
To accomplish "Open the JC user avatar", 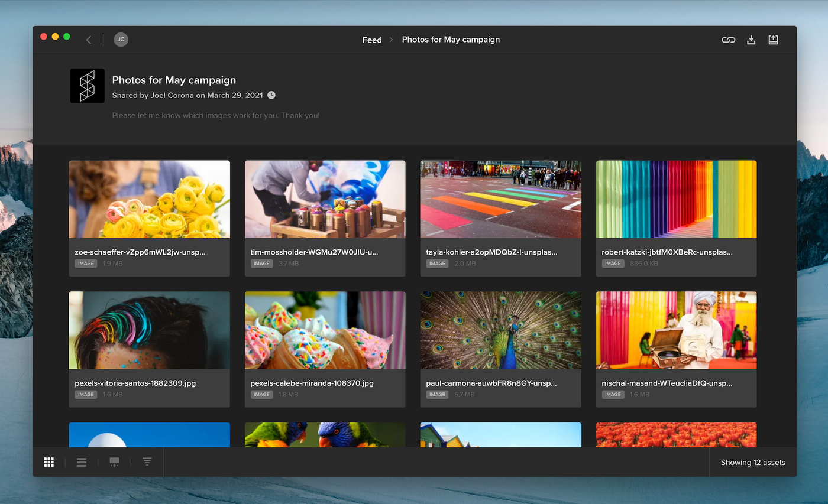I will pyautogui.click(x=121, y=40).
